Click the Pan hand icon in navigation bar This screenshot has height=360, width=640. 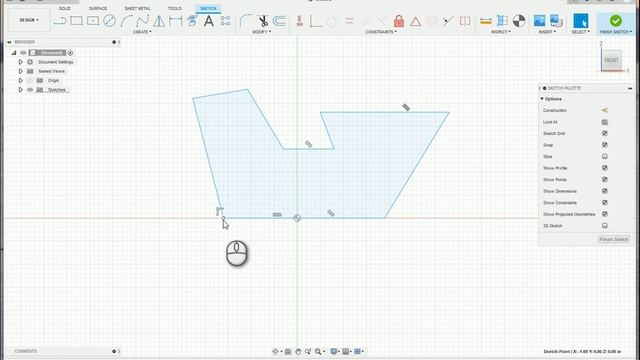pos(298,351)
